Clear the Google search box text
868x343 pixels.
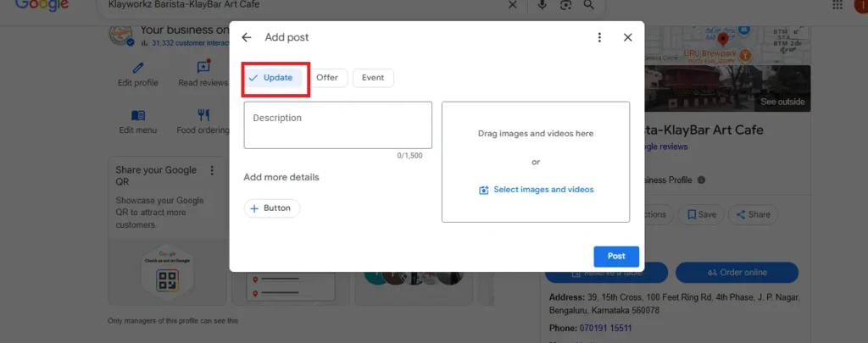coord(511,5)
